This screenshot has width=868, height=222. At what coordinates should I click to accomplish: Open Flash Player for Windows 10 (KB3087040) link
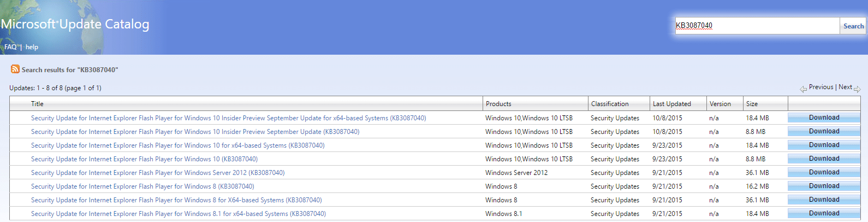pos(144,159)
